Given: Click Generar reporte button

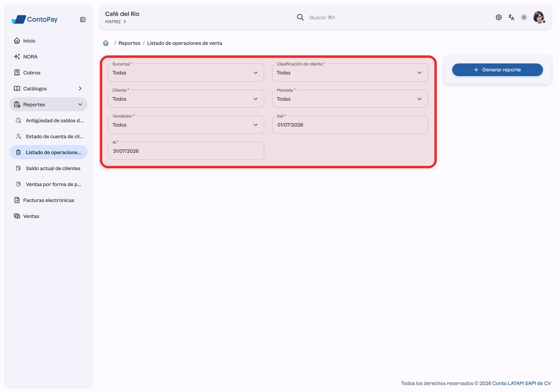Looking at the screenshot, I should pyautogui.click(x=498, y=70).
